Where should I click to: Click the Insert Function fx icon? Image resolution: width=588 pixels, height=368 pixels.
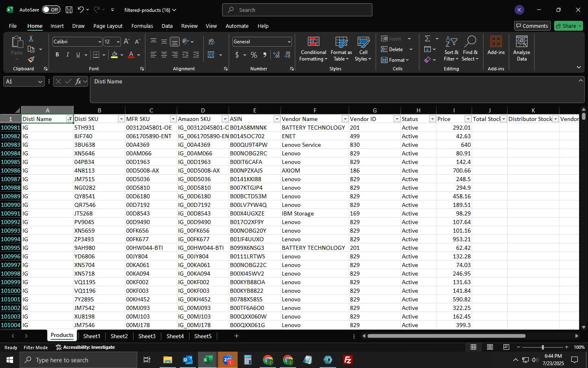[x=78, y=81]
